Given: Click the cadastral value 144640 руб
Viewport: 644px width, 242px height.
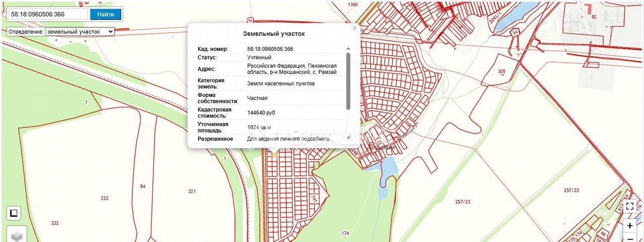Looking at the screenshot, I should click(x=261, y=112).
